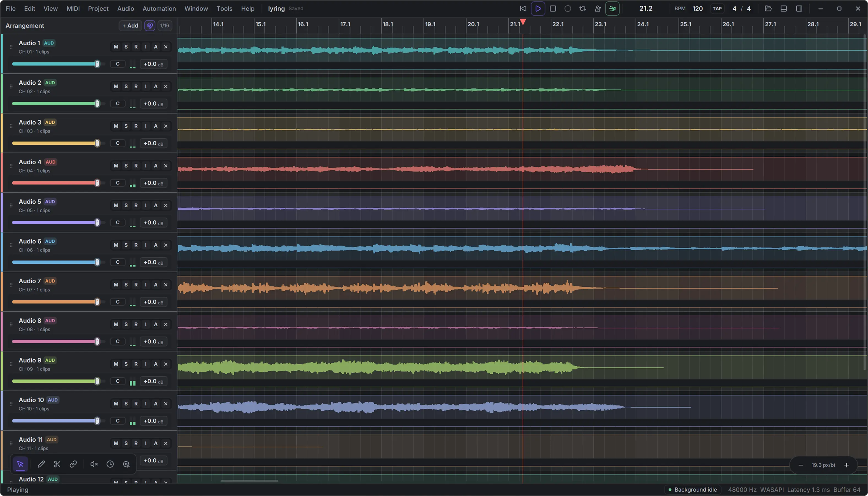Image resolution: width=868 pixels, height=496 pixels.
Task: Toggle the green follow-playhead icon
Action: (612, 9)
